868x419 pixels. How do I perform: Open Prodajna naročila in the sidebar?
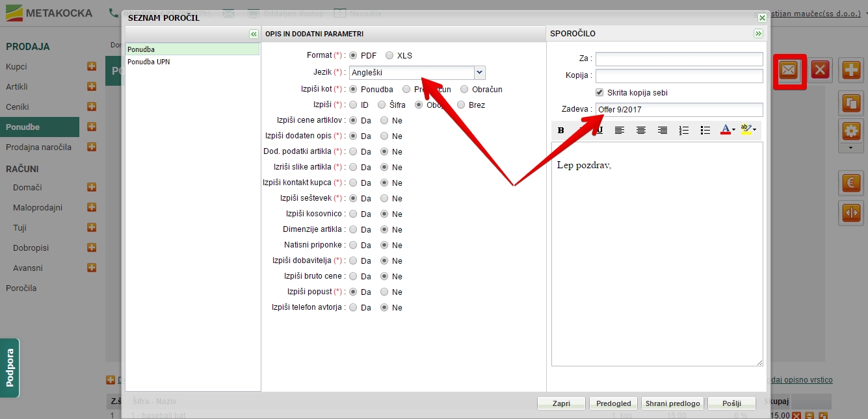click(x=39, y=147)
